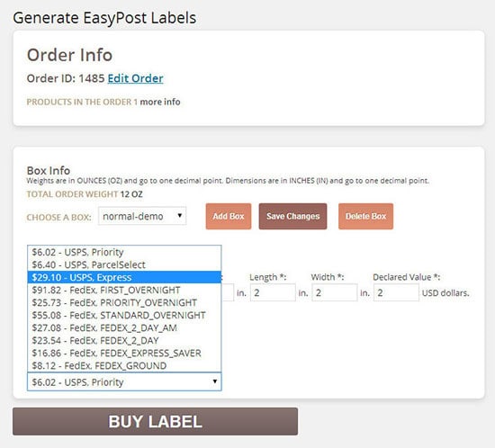Pick the $25.73 FedEx PRIORITY_OVERNIGHT rate
Screen dimensions: 495x448
click(124, 302)
